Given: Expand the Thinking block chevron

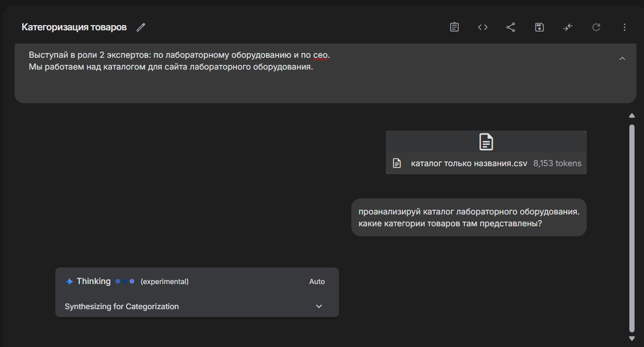Looking at the screenshot, I should [319, 306].
